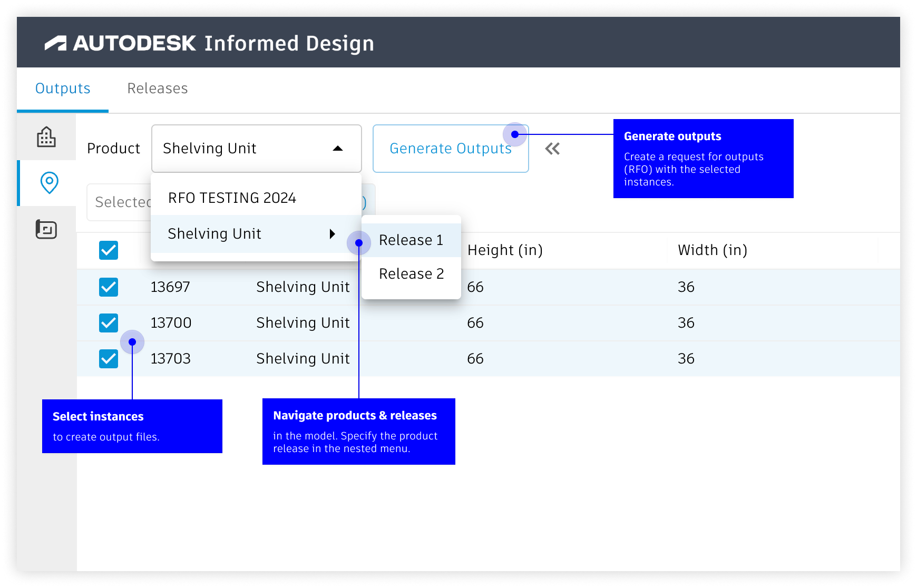Open the floor plan sidebar icon
Viewport: 917px width, 588px height.
click(x=46, y=229)
